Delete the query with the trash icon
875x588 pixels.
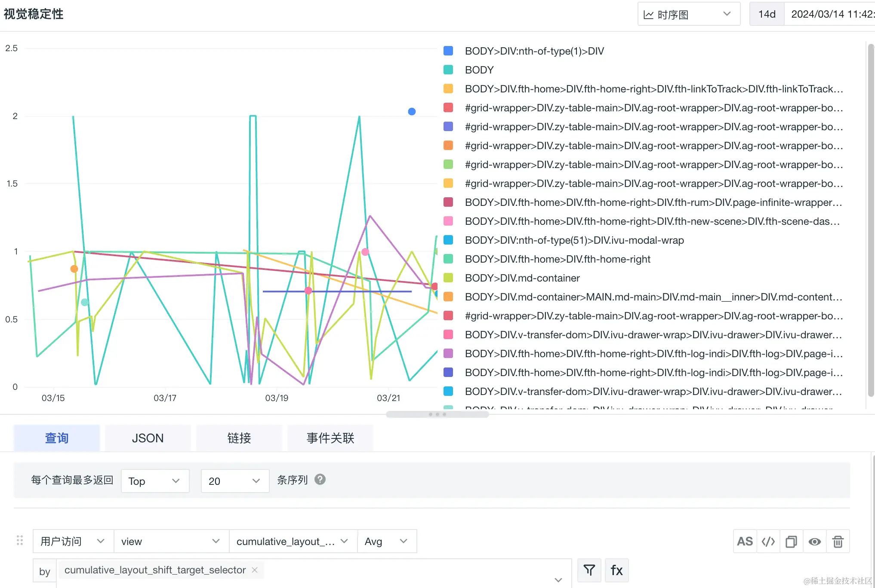pyautogui.click(x=838, y=541)
